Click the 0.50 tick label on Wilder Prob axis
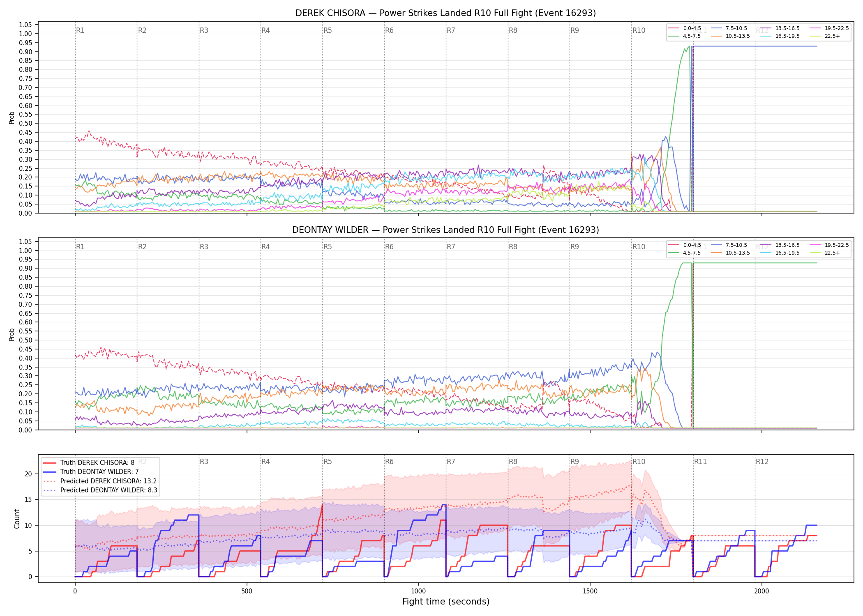 pos(25,340)
